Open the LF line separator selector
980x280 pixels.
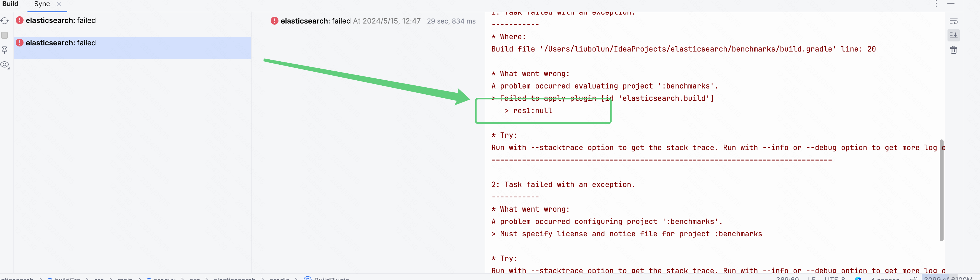coord(812,279)
